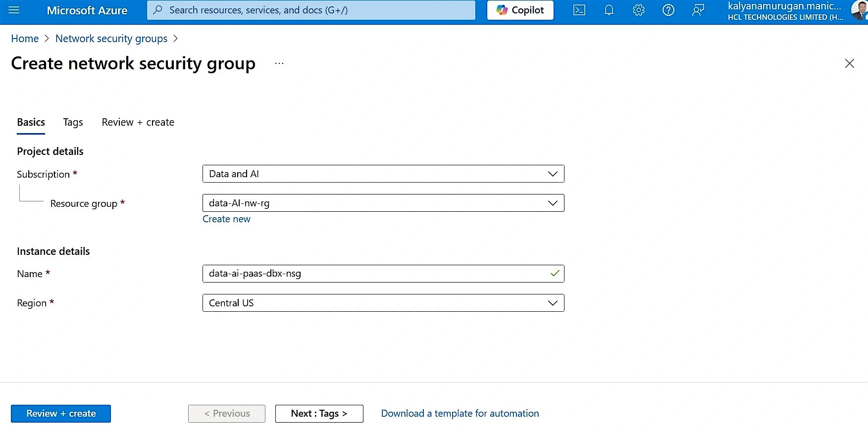
Task: Expand the Subscription dropdown
Action: [x=383, y=174]
